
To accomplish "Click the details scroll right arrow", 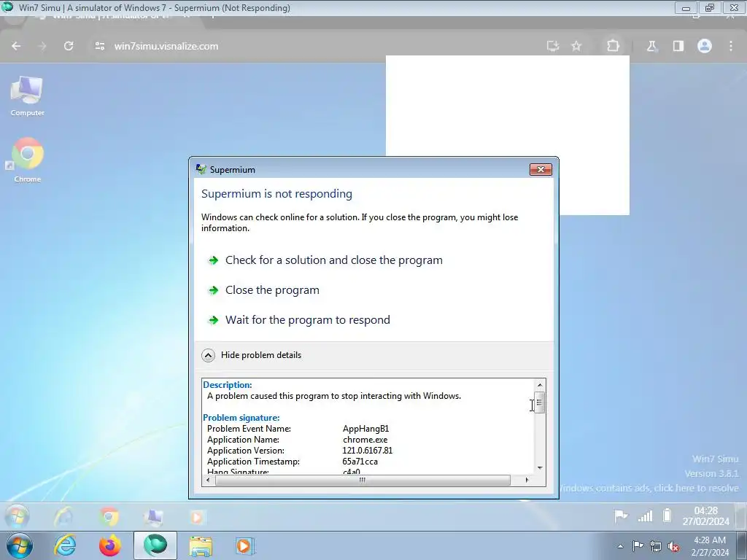I will [x=527, y=480].
